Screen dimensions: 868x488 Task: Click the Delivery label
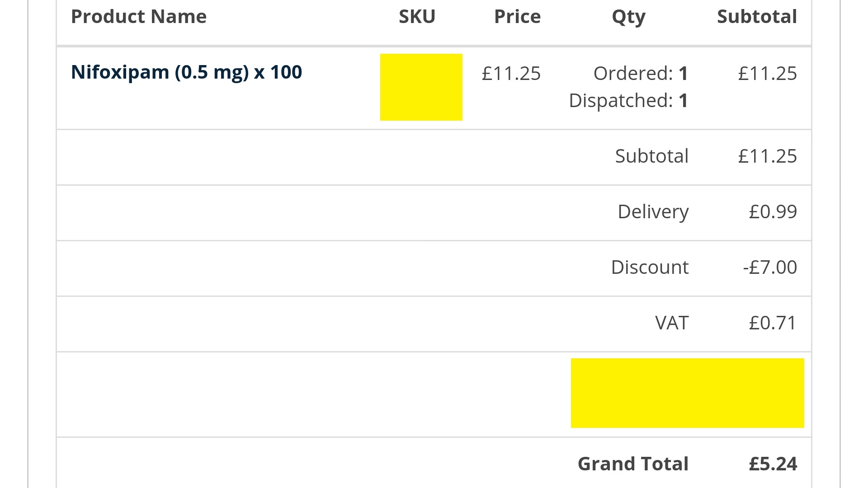tap(653, 212)
